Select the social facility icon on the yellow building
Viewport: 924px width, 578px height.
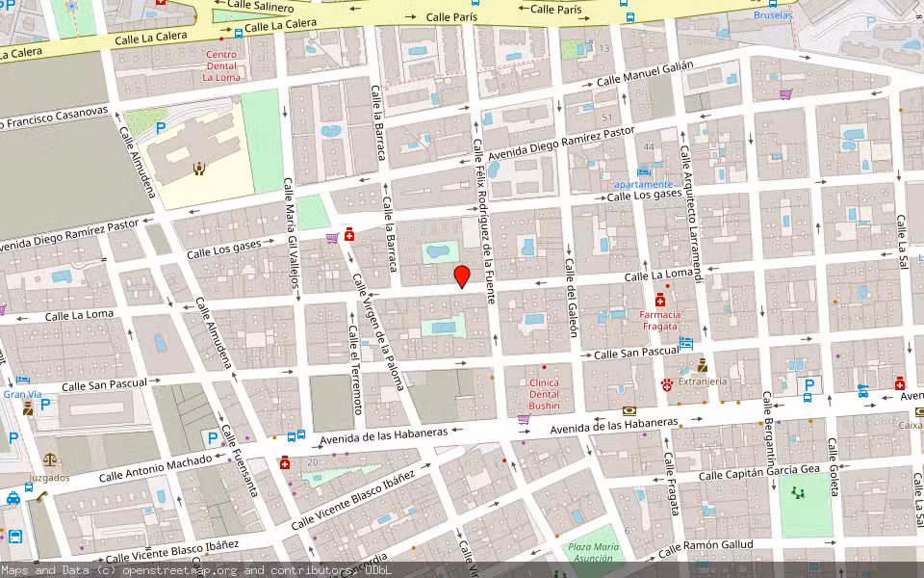point(199,169)
